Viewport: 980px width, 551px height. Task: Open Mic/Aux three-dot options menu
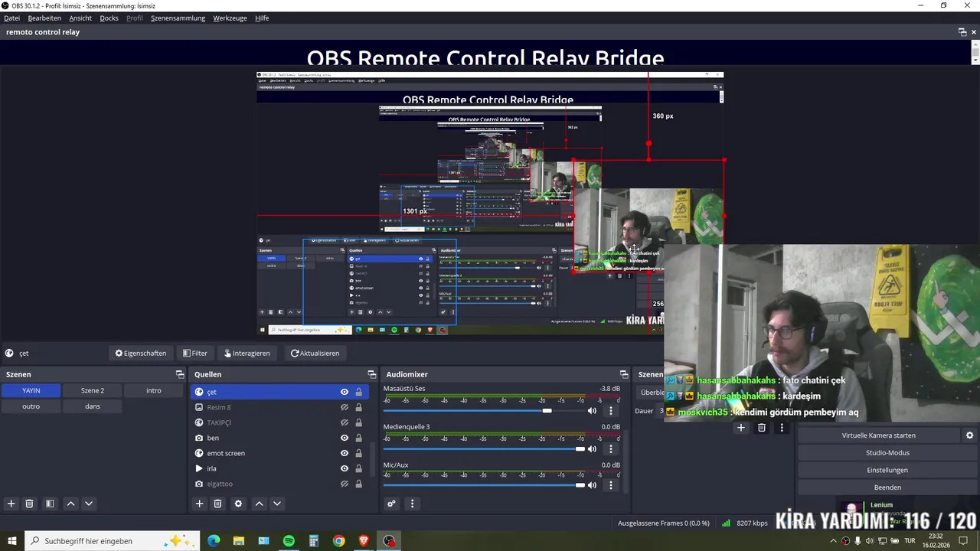click(x=610, y=485)
